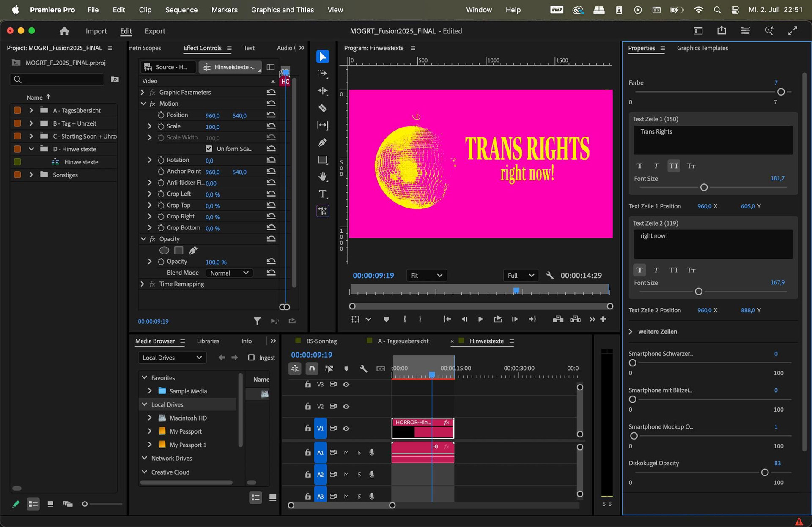Open the Fit zoom level dropdown

(426, 275)
